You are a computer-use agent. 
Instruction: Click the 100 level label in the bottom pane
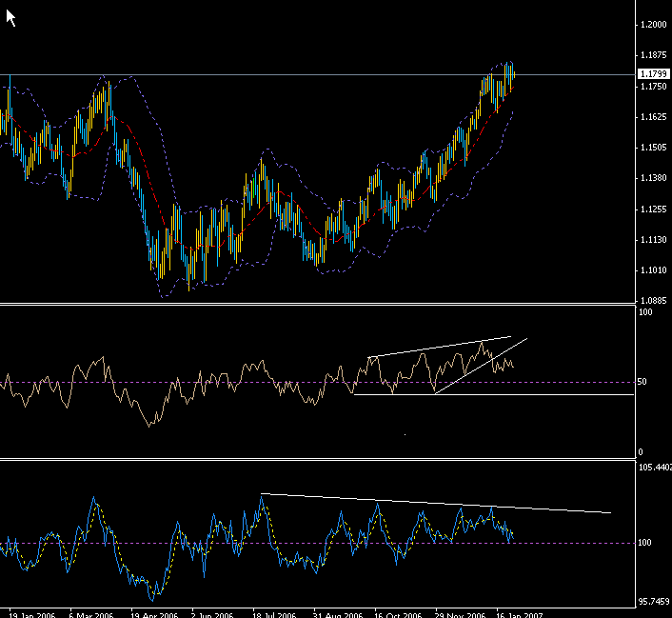[x=644, y=543]
